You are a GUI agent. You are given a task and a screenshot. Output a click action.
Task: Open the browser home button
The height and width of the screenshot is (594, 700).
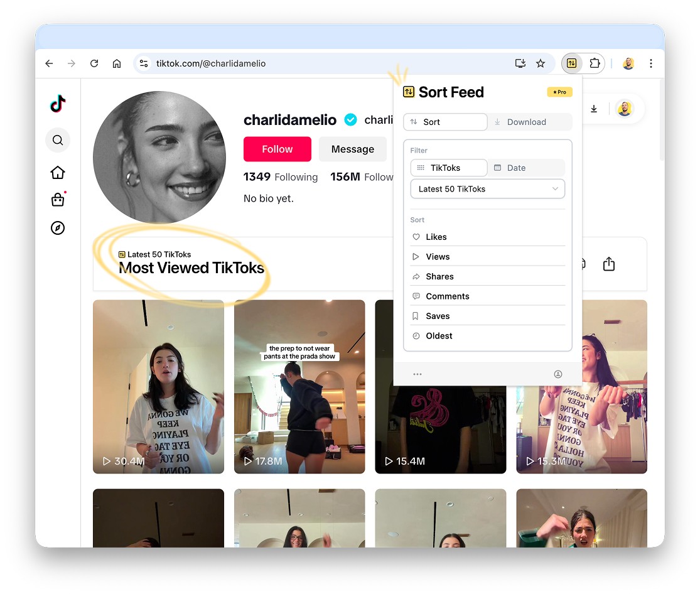(117, 63)
